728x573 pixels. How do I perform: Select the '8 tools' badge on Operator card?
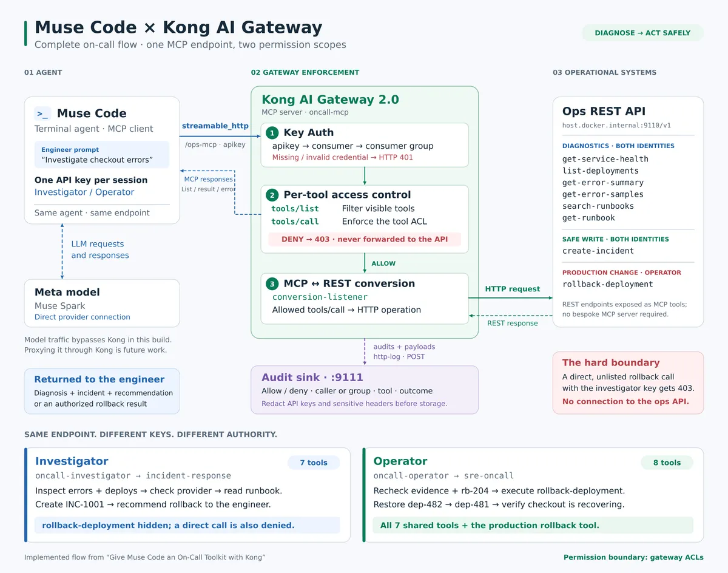(x=667, y=463)
